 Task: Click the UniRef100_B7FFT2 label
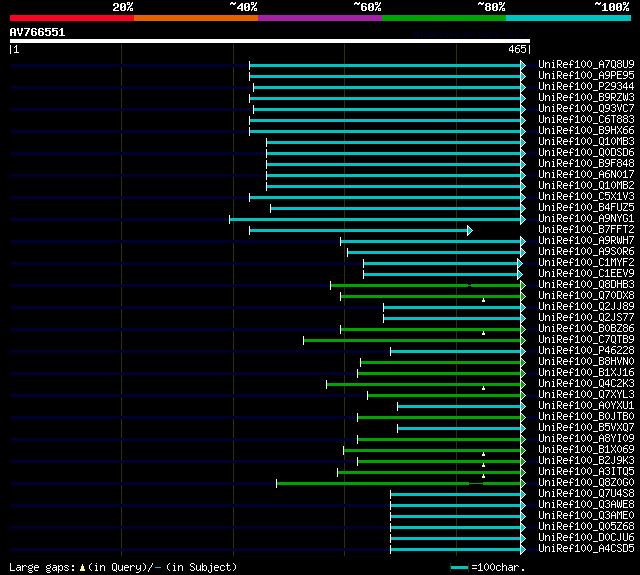click(586, 230)
